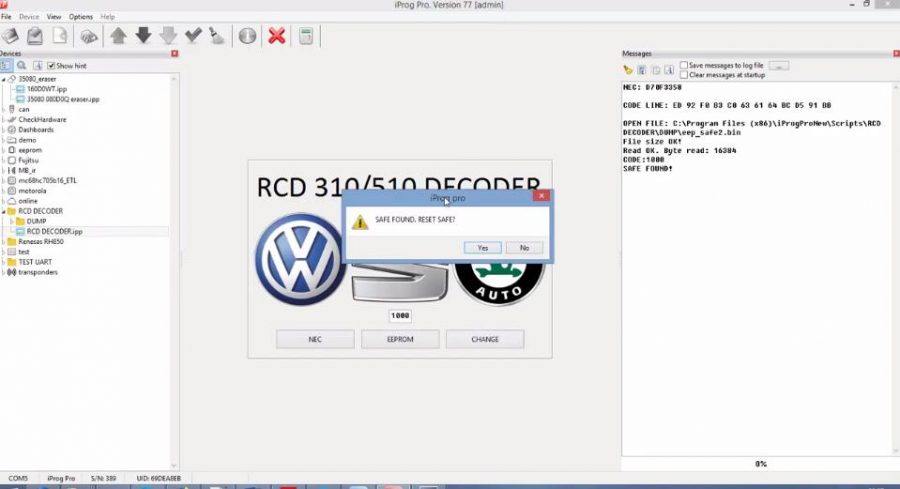Click the blank page new-file icon
The height and width of the screenshot is (489, 900).
click(x=60, y=36)
